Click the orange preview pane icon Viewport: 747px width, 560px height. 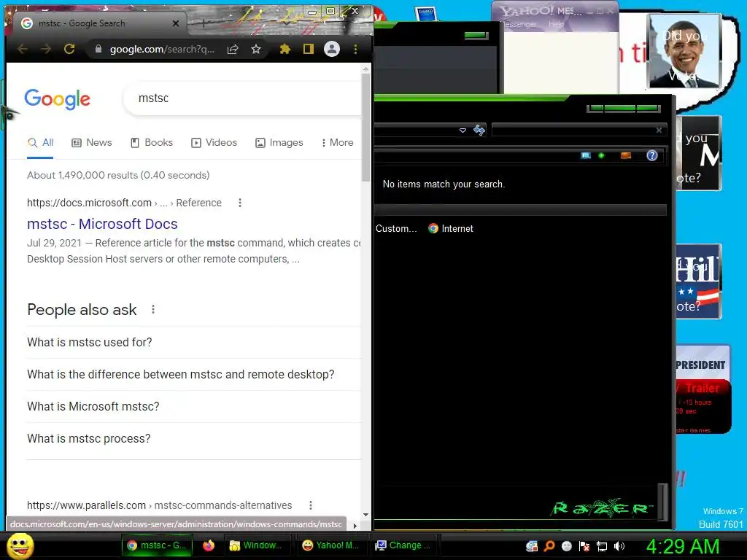625,155
